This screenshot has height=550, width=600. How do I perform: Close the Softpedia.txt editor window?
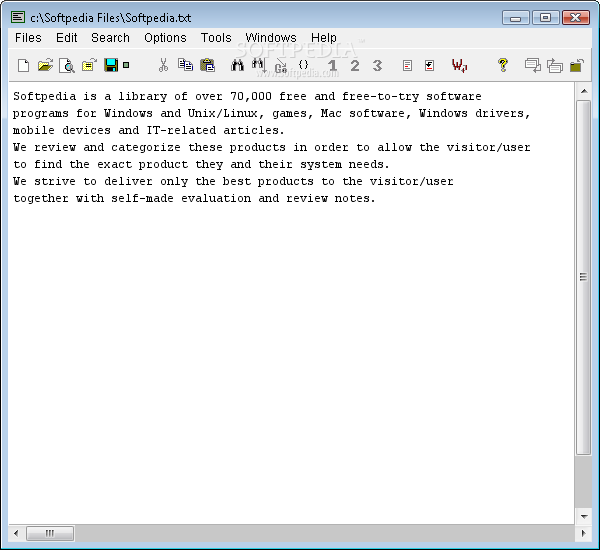coord(576,18)
